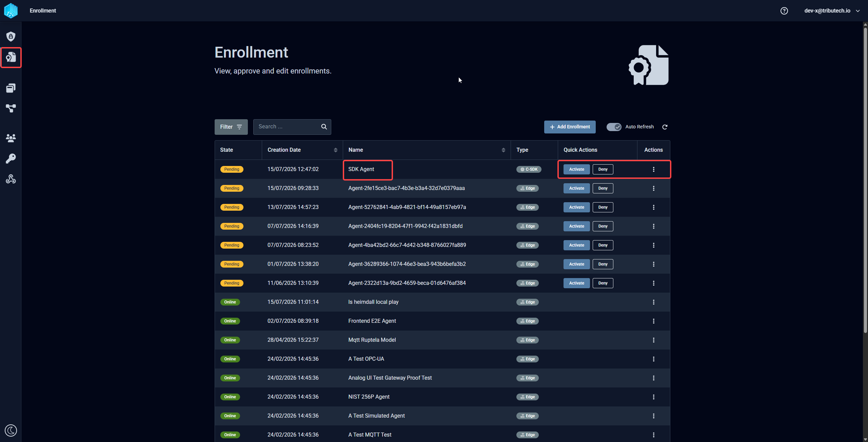The width and height of the screenshot is (868, 442).
Task: Click the date 11/06/2026 13:10:39
Action: (293, 283)
